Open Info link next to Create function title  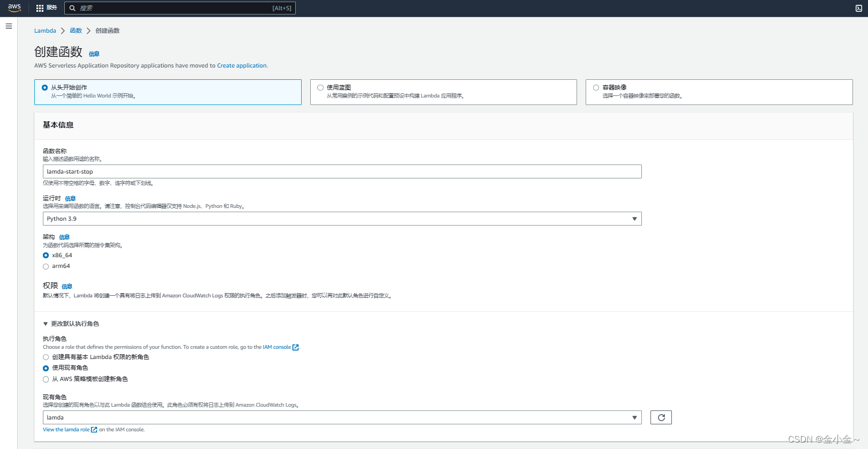(x=94, y=54)
